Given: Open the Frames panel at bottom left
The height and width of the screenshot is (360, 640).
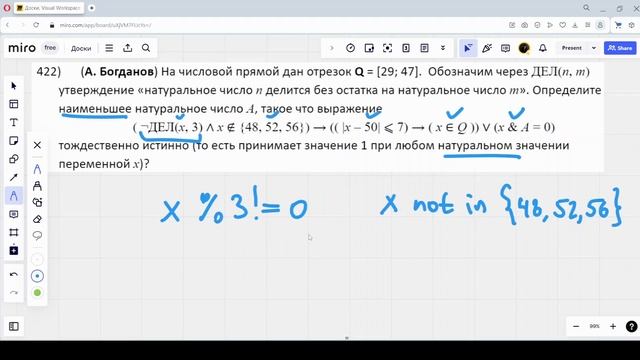Looking at the screenshot, I should click(13, 326).
